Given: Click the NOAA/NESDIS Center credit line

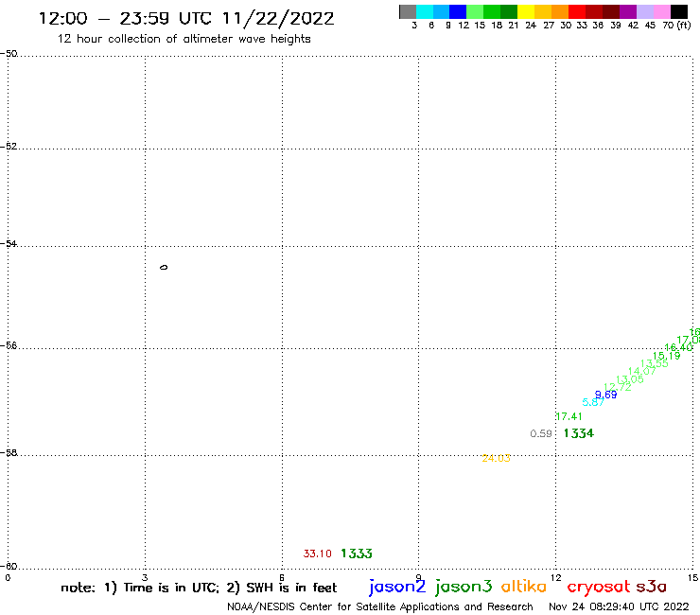Looking at the screenshot, I should [x=380, y=606].
